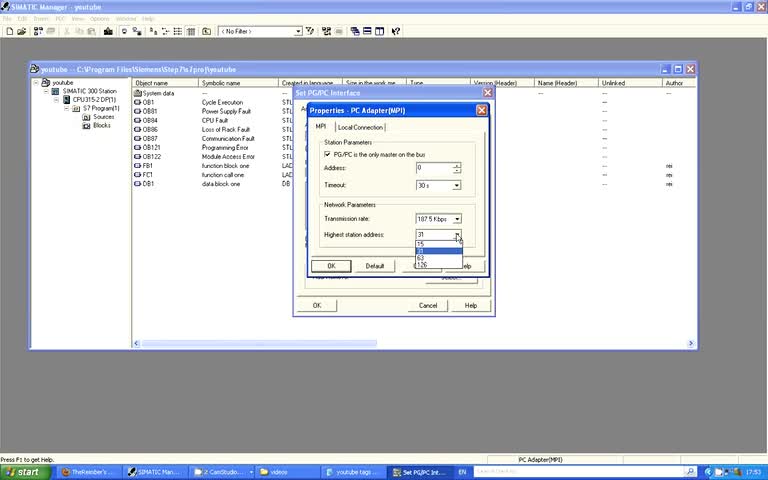Screen dimensions: 768x480
Task: Switch to the Local Connection tab
Action: coord(360,127)
